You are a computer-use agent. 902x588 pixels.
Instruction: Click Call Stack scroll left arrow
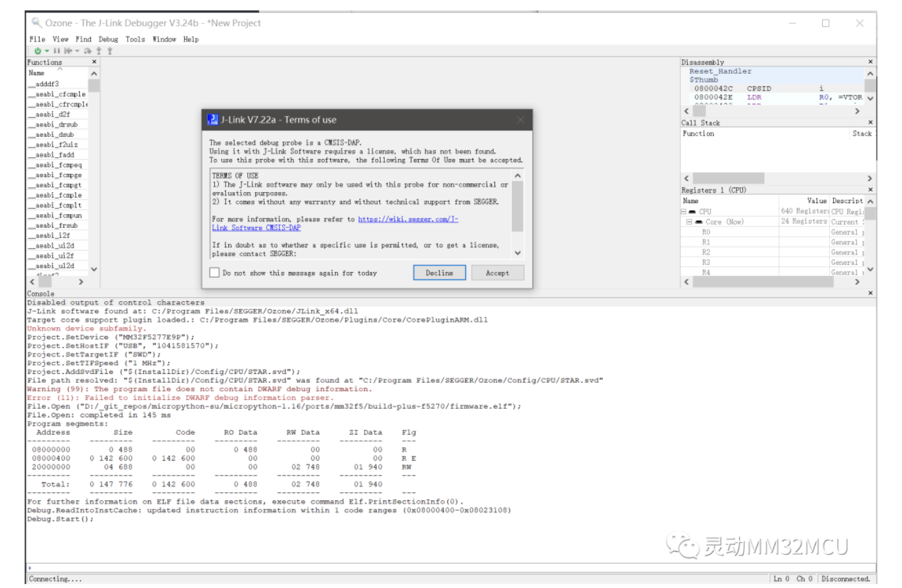pyautogui.click(x=687, y=178)
